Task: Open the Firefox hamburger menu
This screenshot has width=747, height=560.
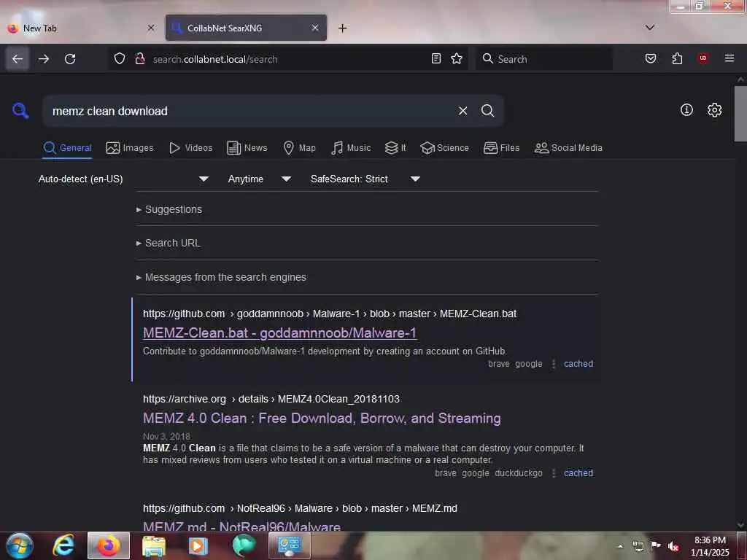Action: click(729, 58)
